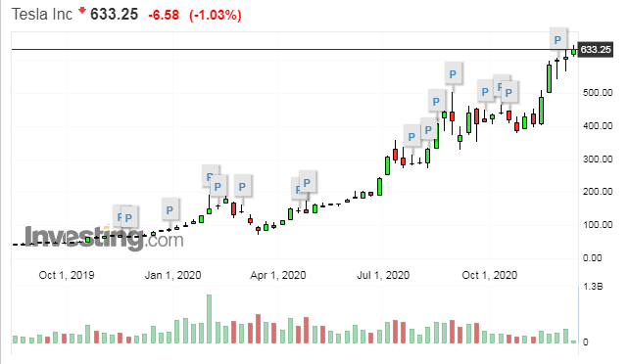The image size is (629, 364).
Task: Click the front P marker of the overlapping April 2020 pair
Action: (307, 182)
